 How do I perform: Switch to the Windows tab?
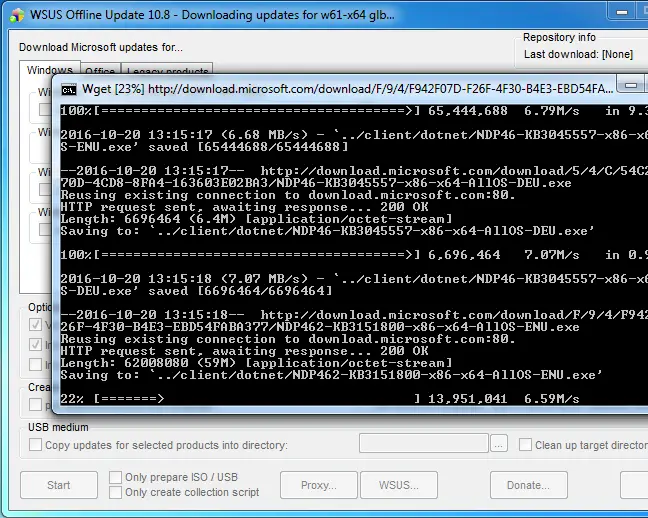[x=50, y=70]
